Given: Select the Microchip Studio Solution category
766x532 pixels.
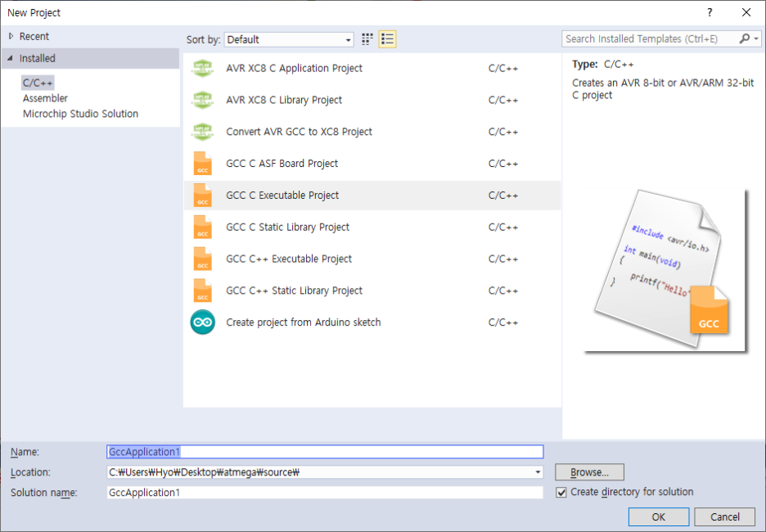Looking at the screenshot, I should 80,114.
